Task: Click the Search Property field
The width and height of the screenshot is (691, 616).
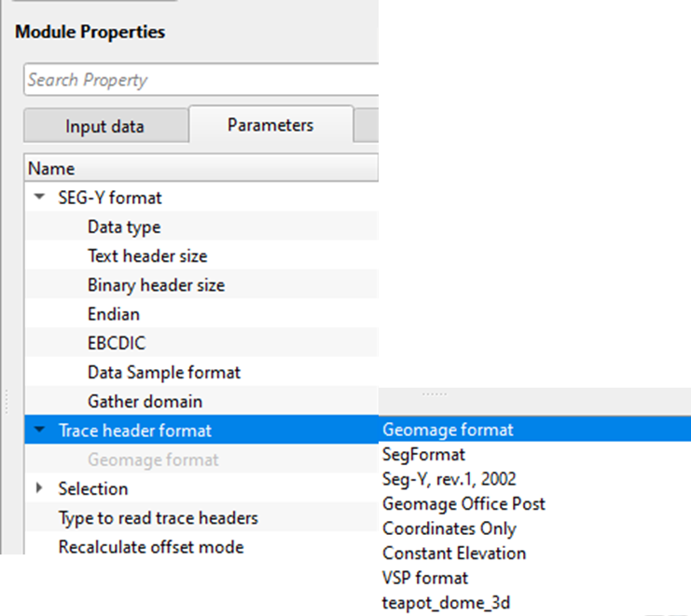Action: pos(200,80)
